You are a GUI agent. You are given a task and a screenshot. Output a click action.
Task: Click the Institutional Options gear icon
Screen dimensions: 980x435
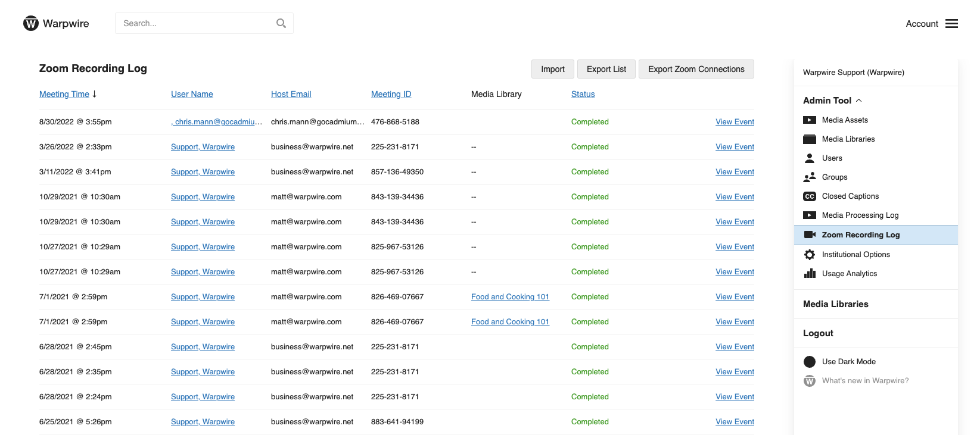810,255
